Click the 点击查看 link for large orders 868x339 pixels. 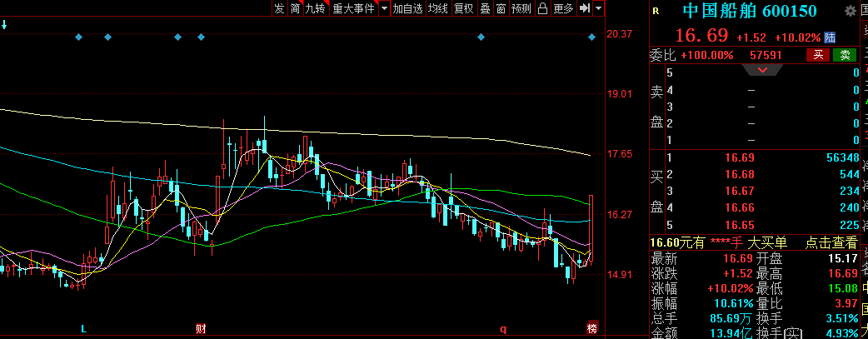(x=831, y=242)
